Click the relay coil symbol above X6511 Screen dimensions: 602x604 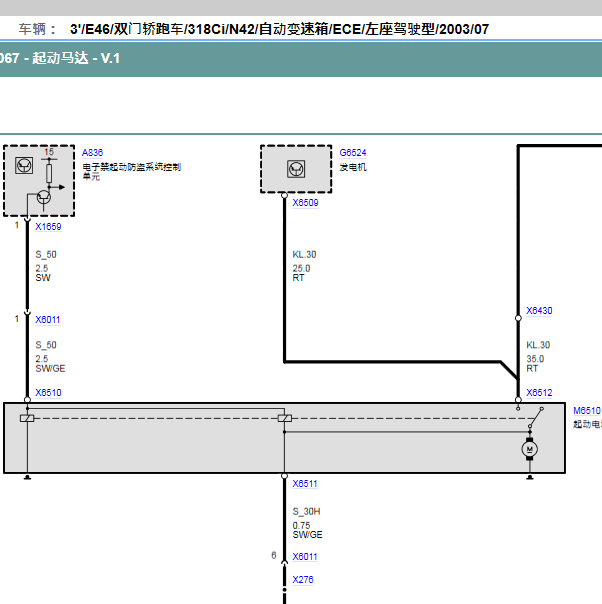click(x=285, y=418)
